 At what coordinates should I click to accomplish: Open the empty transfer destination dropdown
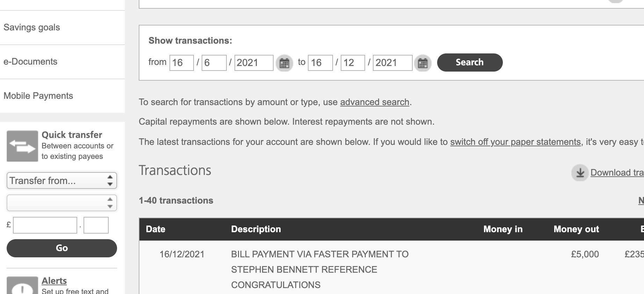point(61,203)
